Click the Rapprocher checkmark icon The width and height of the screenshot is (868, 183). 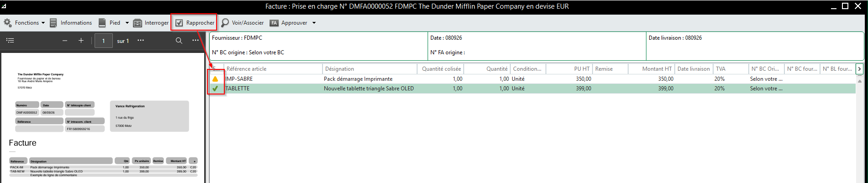pos(180,23)
